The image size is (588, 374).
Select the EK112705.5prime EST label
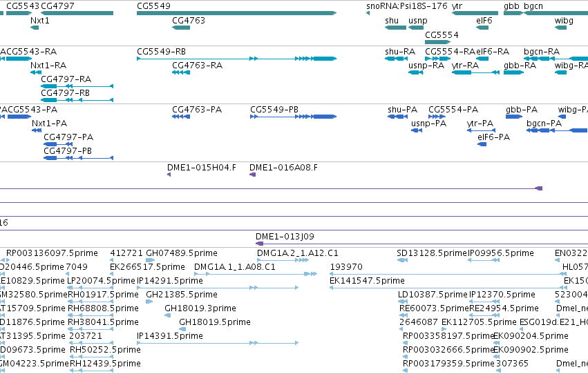pos(480,322)
